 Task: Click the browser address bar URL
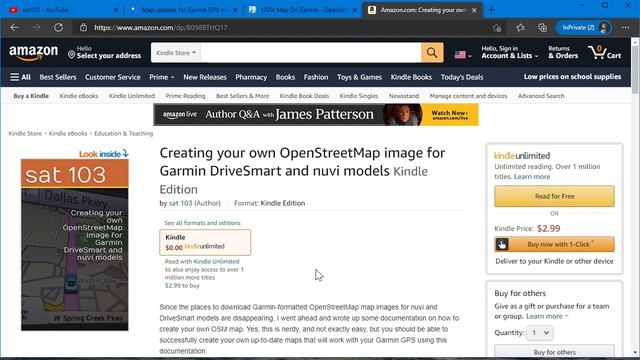point(161,28)
